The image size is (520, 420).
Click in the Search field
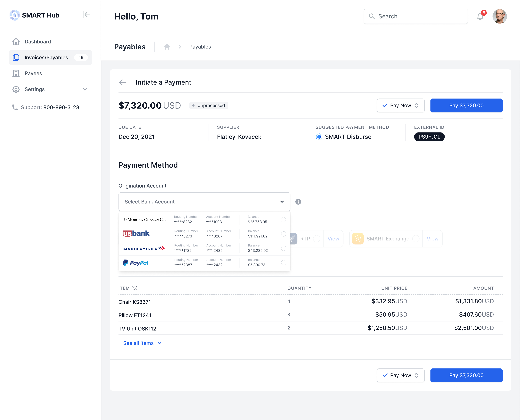[x=415, y=16]
